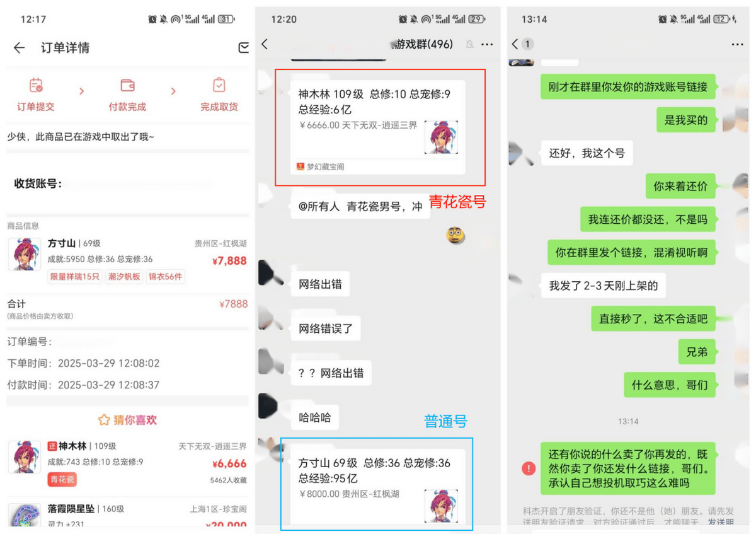The height and width of the screenshot is (534, 756).
Task: Open the 方寸山 product avatar thumbnail
Action: (x=25, y=255)
